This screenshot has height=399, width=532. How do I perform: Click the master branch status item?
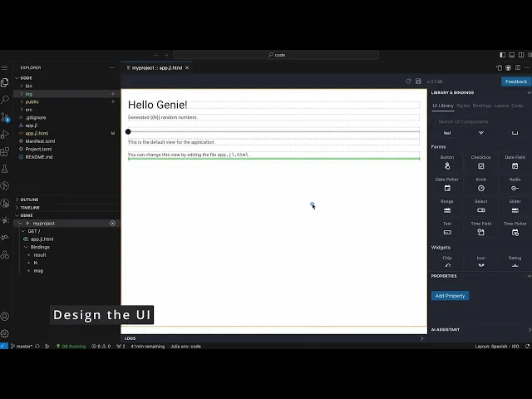pos(22,347)
